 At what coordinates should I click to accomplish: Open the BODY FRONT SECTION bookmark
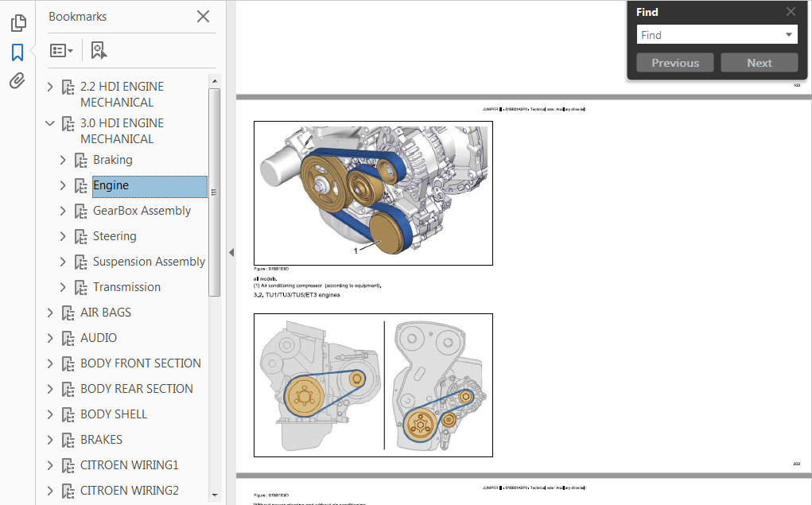[140, 363]
